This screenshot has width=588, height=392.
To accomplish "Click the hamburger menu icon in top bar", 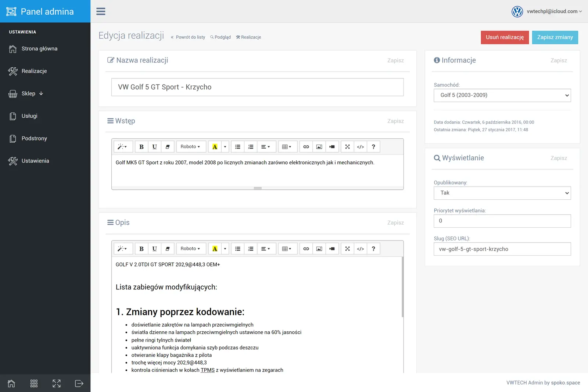I will [x=101, y=11].
